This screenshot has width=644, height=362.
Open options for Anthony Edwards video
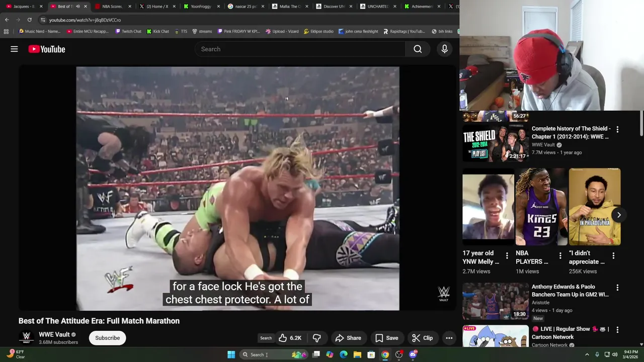pyautogui.click(x=617, y=288)
